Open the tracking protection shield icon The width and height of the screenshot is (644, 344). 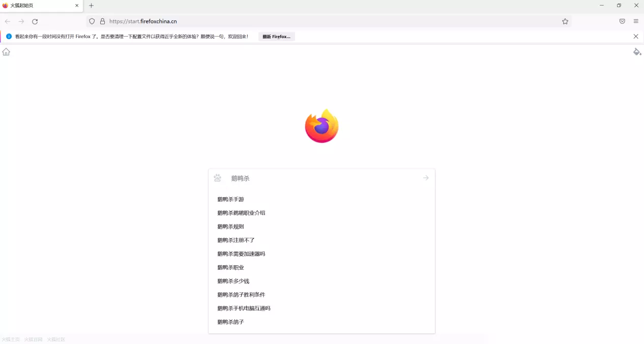pos(92,21)
